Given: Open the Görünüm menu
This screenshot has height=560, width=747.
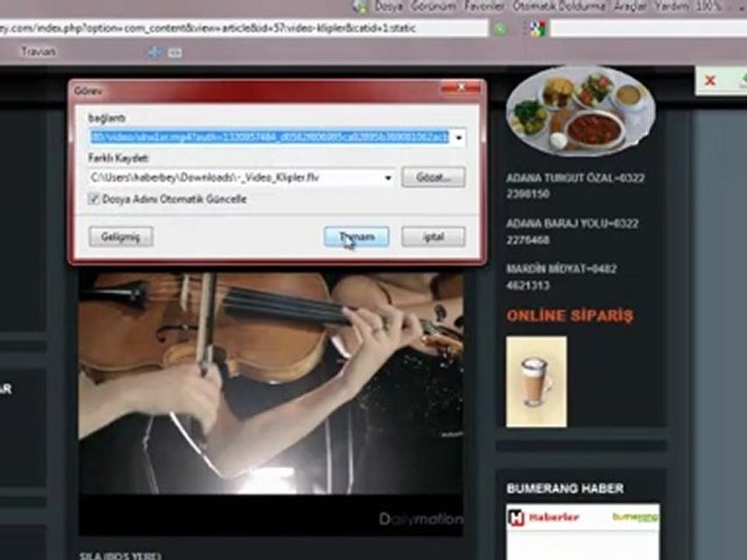Looking at the screenshot, I should 433,6.
